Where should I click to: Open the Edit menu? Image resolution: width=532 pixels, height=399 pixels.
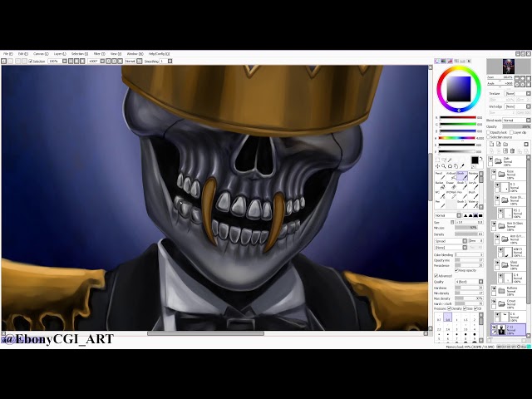coord(22,53)
